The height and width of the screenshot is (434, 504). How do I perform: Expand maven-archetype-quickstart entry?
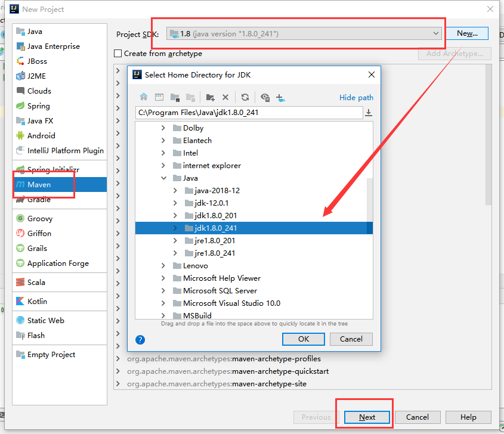point(118,371)
